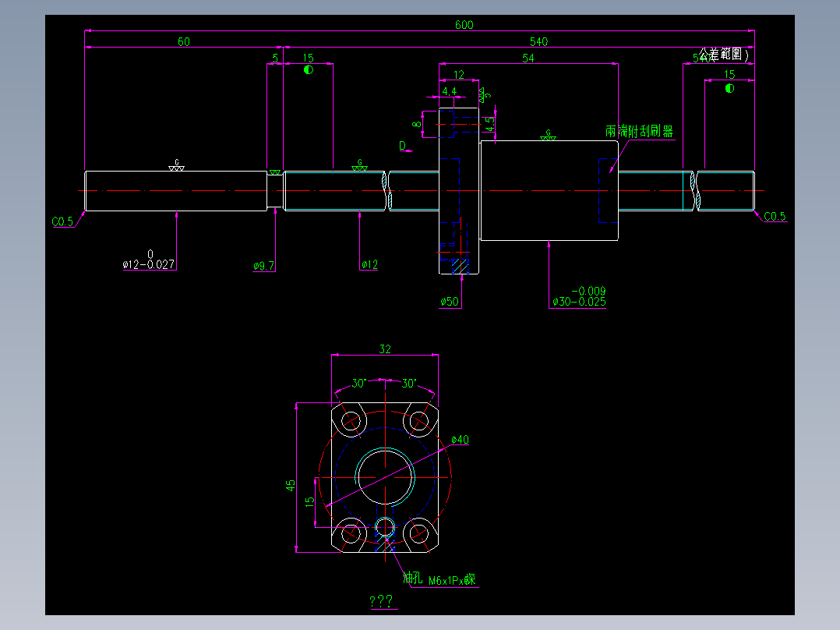Click the datum label D near the flange
The image size is (840, 630).
tap(402, 146)
